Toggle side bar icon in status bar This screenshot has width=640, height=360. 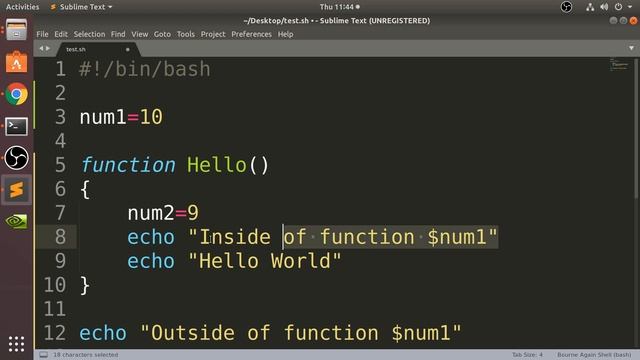point(43,355)
